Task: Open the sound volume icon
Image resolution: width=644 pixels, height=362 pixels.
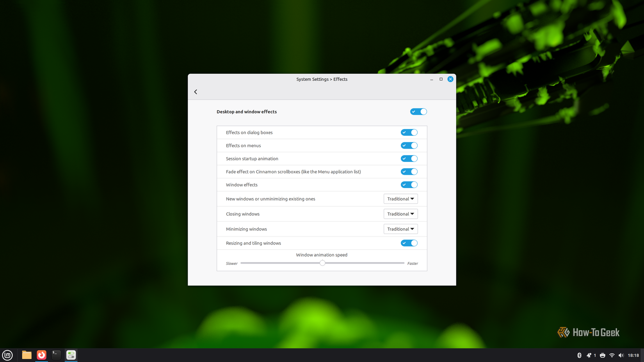Action: point(621,355)
